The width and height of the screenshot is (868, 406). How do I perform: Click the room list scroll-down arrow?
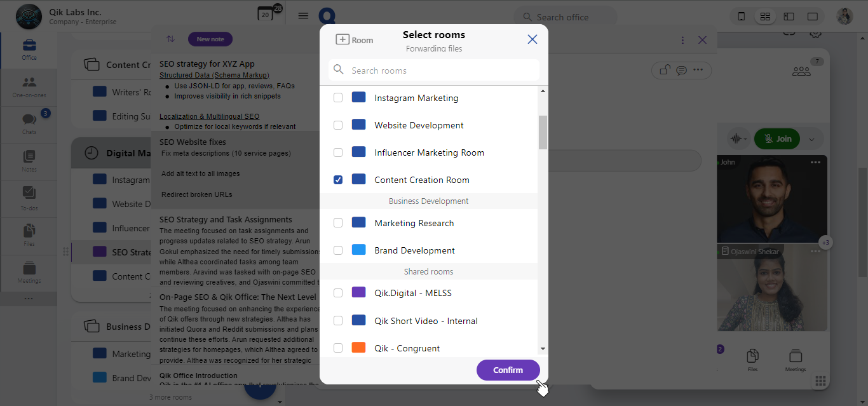(543, 348)
